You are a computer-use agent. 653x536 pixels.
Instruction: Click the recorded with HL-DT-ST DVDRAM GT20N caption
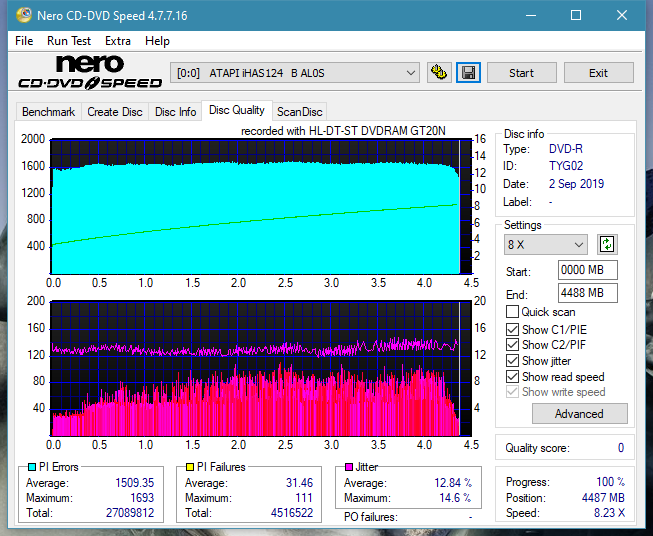(x=343, y=131)
